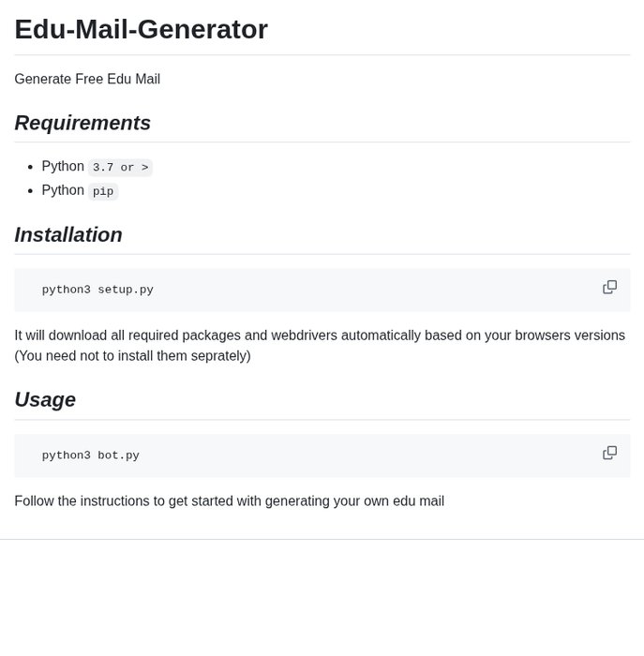Screen dimensions: 644x656
Task: Click the Requirements section heading
Action: 82,123
